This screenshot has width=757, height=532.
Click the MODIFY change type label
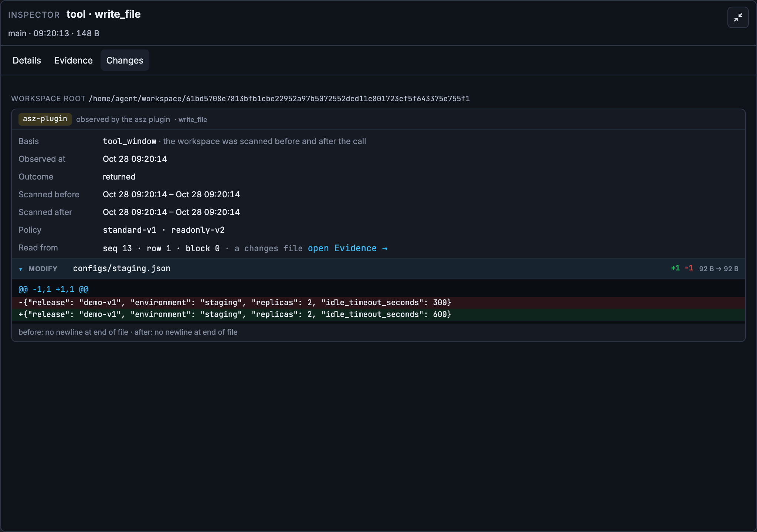click(x=43, y=269)
